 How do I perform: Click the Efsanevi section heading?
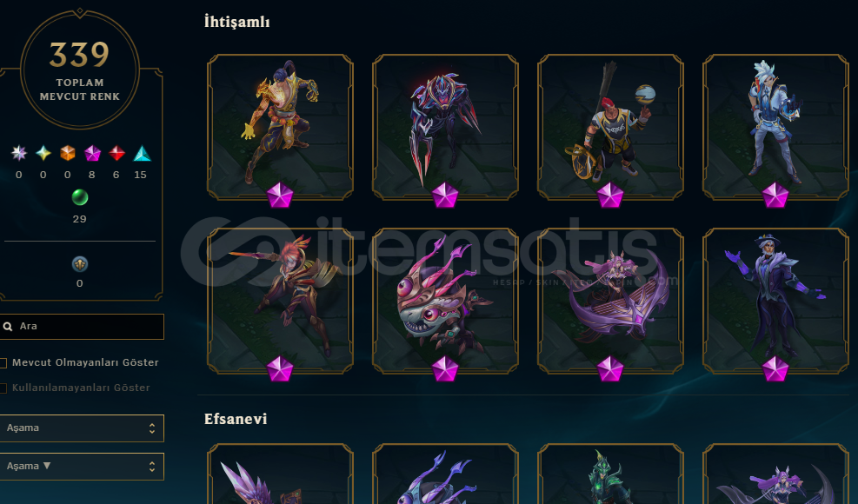(236, 419)
